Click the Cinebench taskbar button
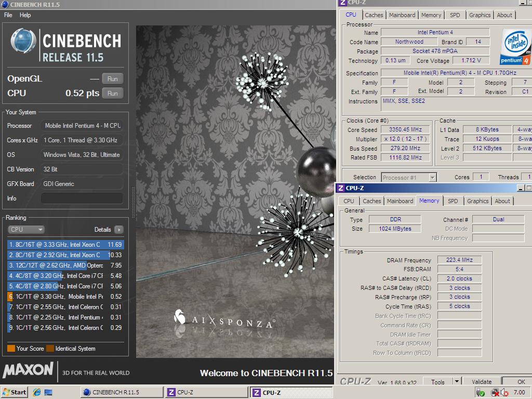The image size is (532, 399). pyautogui.click(x=122, y=392)
